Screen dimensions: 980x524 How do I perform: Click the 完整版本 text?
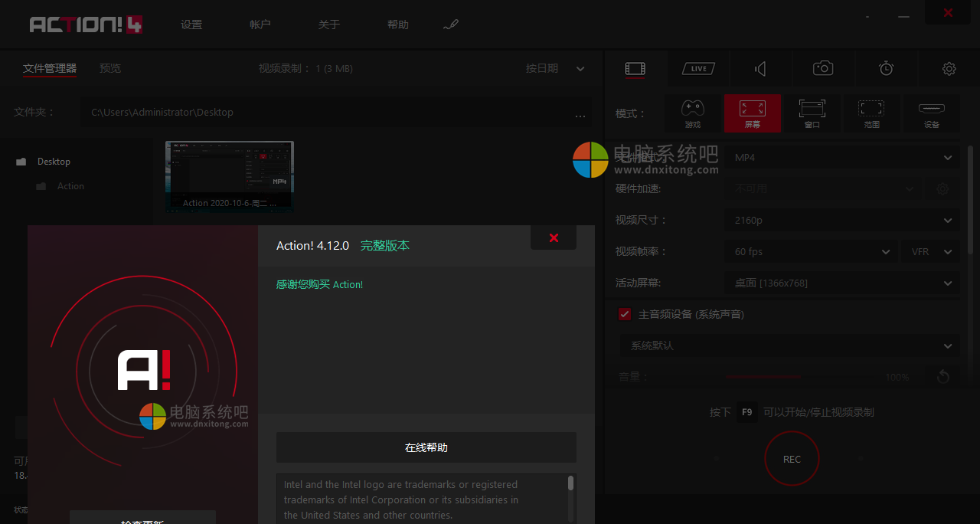click(x=385, y=245)
